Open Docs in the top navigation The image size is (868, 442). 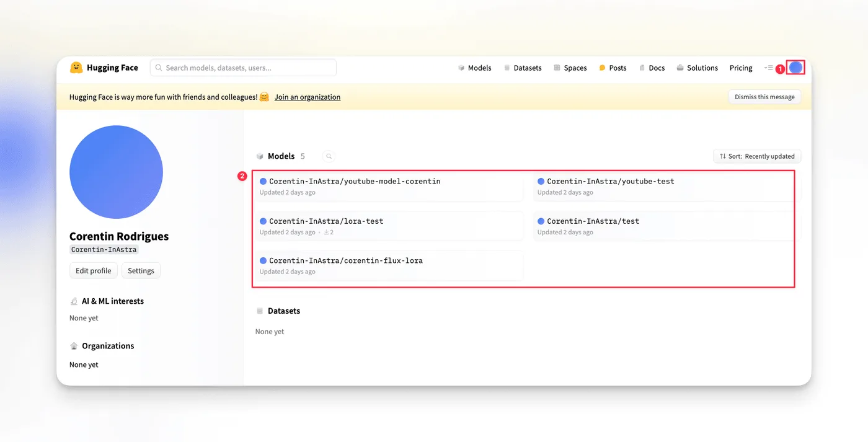click(652, 68)
